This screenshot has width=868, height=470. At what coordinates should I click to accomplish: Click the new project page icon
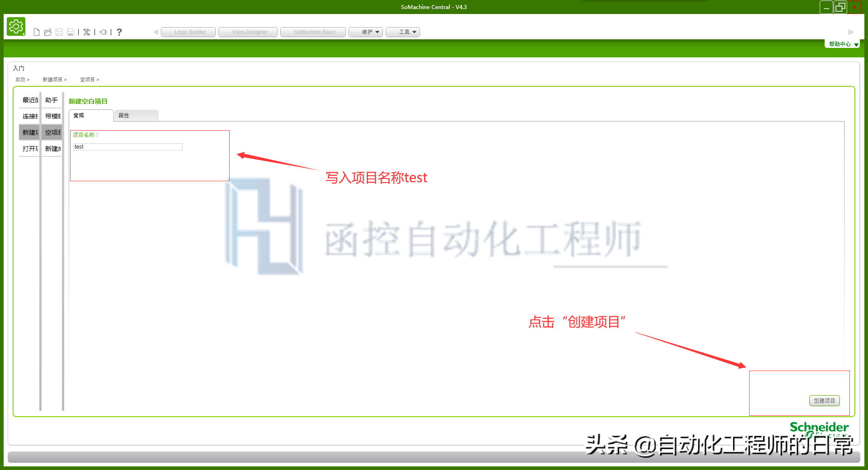(37, 32)
